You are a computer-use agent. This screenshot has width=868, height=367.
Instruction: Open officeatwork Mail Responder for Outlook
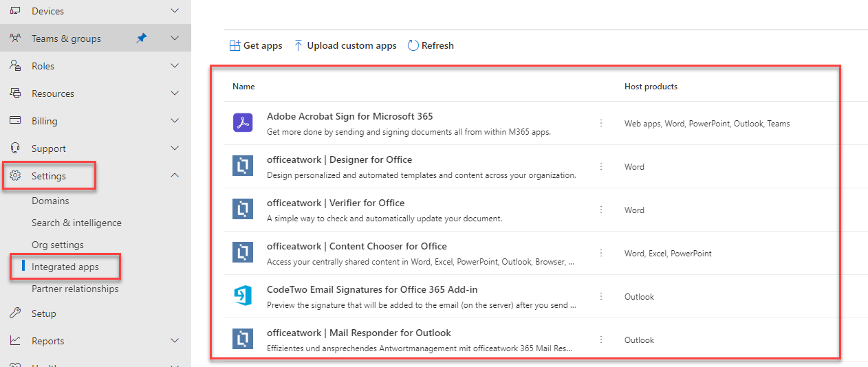[359, 333]
